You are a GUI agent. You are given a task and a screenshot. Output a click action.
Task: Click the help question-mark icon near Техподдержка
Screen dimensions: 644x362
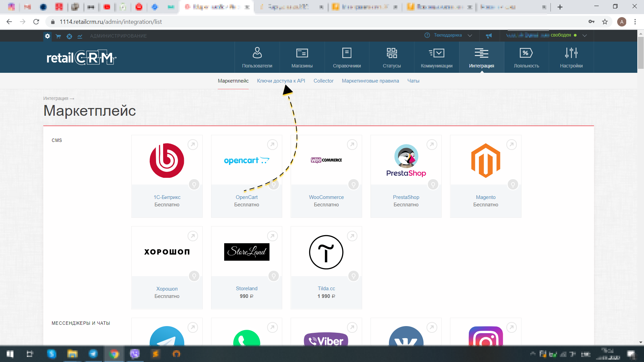tap(427, 35)
